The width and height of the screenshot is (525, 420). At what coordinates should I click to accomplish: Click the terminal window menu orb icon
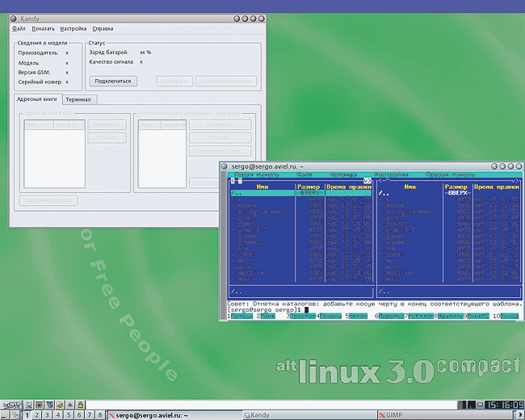pos(225,166)
